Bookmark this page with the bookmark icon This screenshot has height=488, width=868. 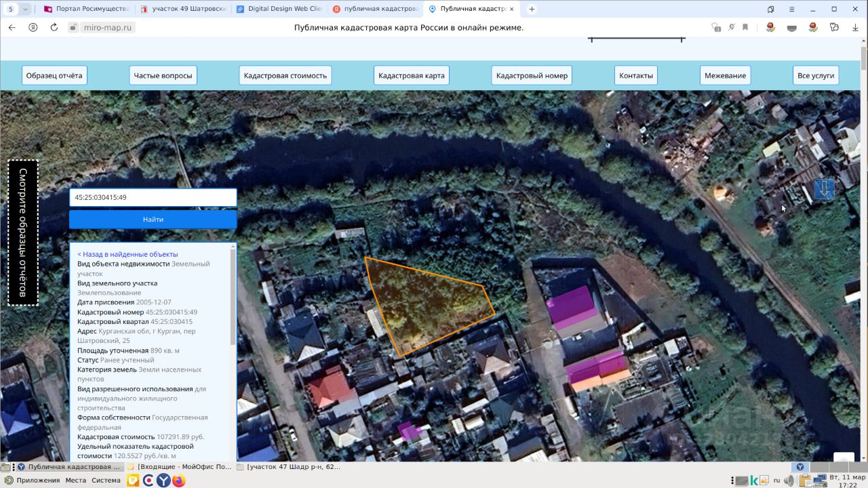pos(745,27)
